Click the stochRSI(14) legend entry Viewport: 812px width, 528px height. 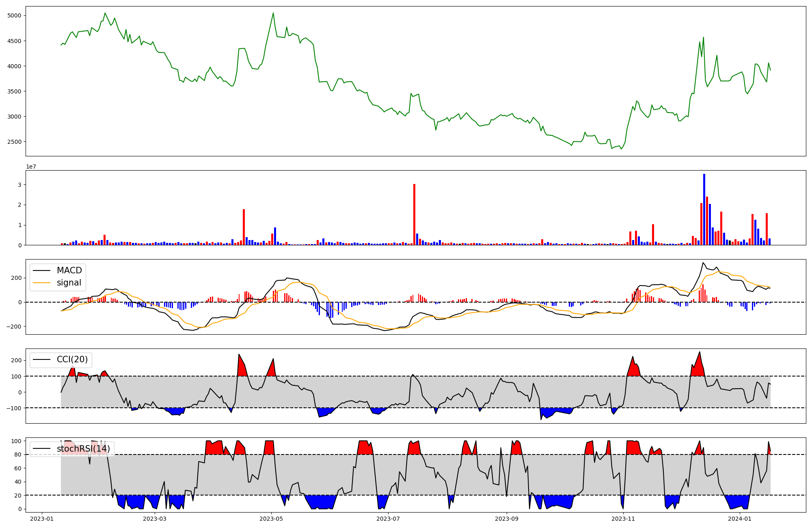tap(83, 449)
